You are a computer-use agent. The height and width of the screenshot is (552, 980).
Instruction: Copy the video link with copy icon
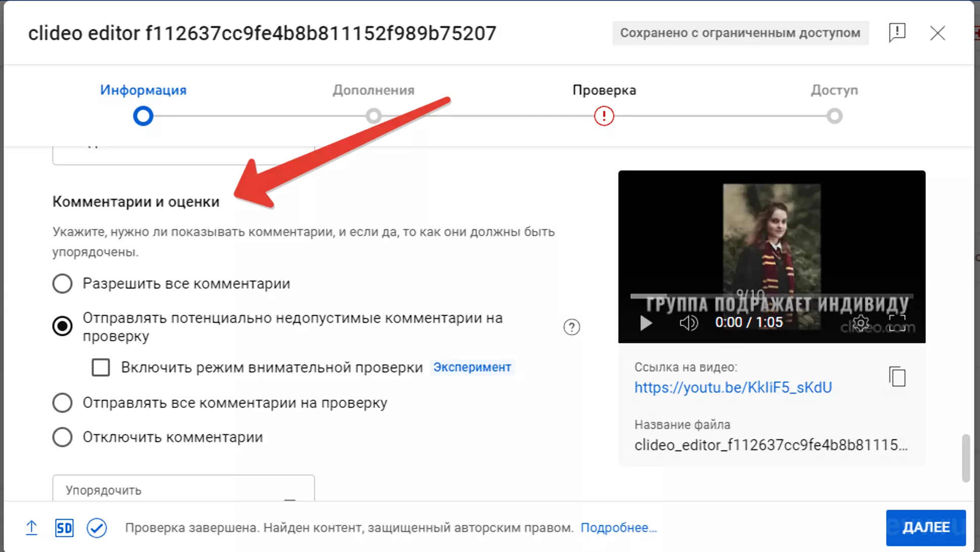[897, 377]
